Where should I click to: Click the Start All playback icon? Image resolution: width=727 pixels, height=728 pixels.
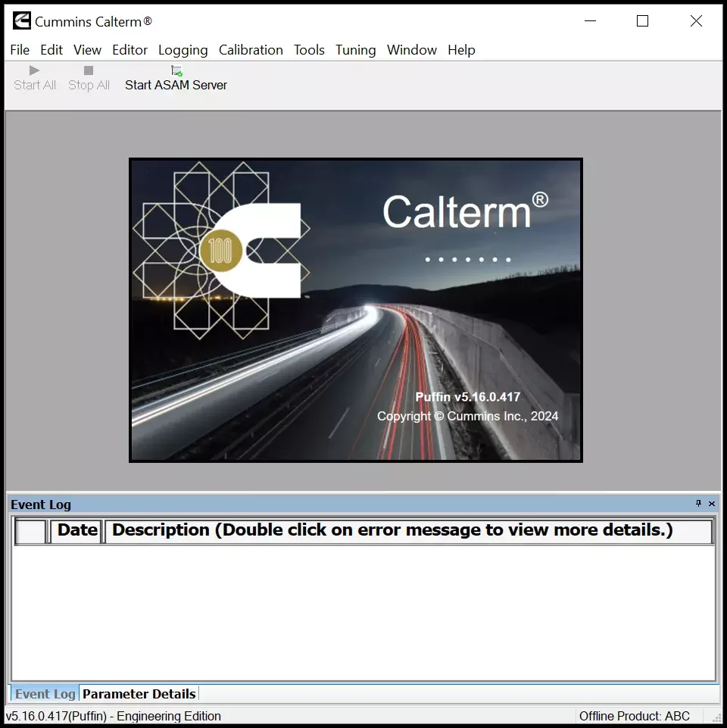[33, 70]
